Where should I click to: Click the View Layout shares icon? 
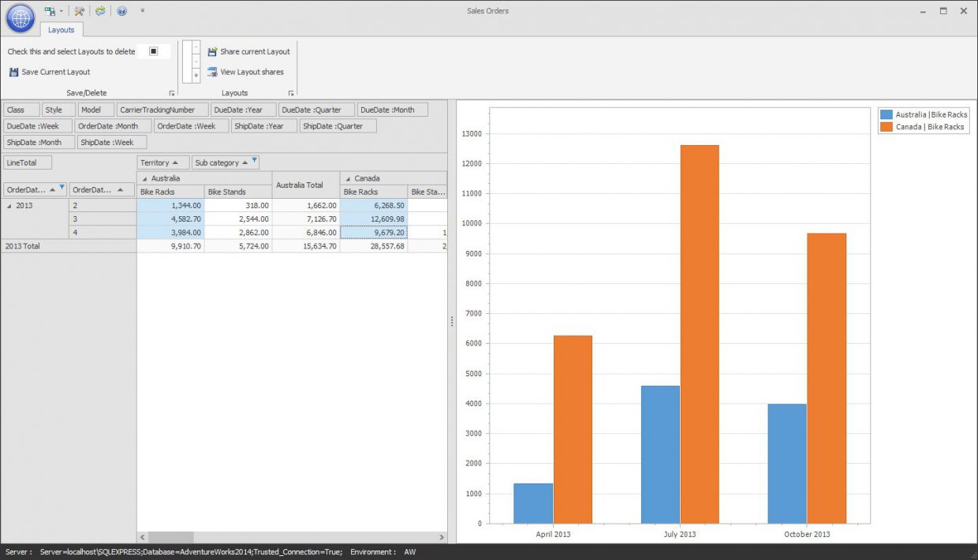212,72
